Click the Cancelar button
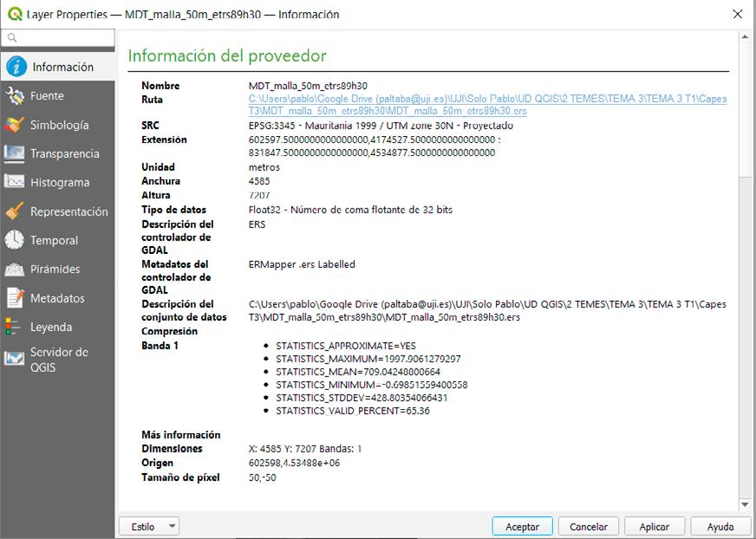Viewport: 756px width, 539px height. 588,527
